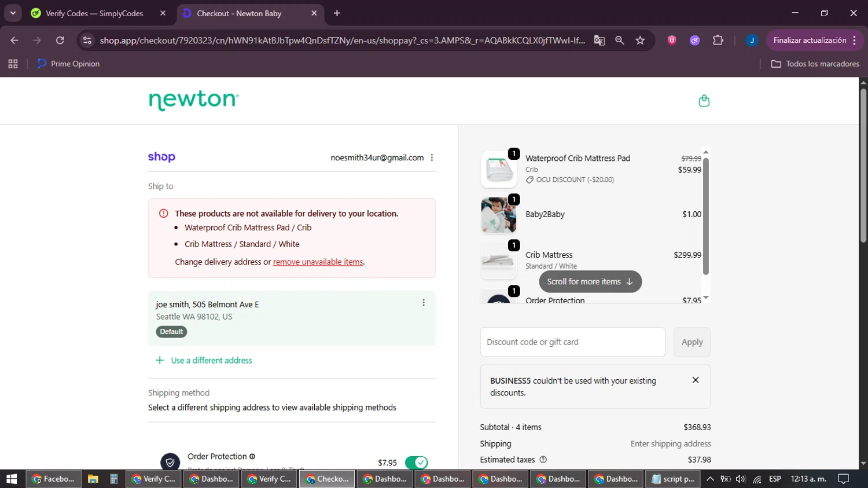Viewport: 868px width, 488px height.
Task: Open the Extensions puzzle icon
Action: click(718, 41)
